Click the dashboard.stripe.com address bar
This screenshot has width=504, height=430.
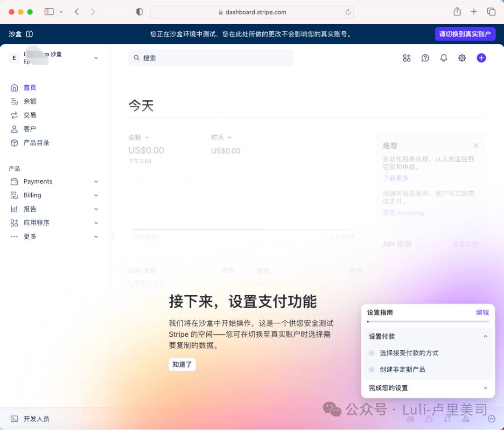[252, 12]
